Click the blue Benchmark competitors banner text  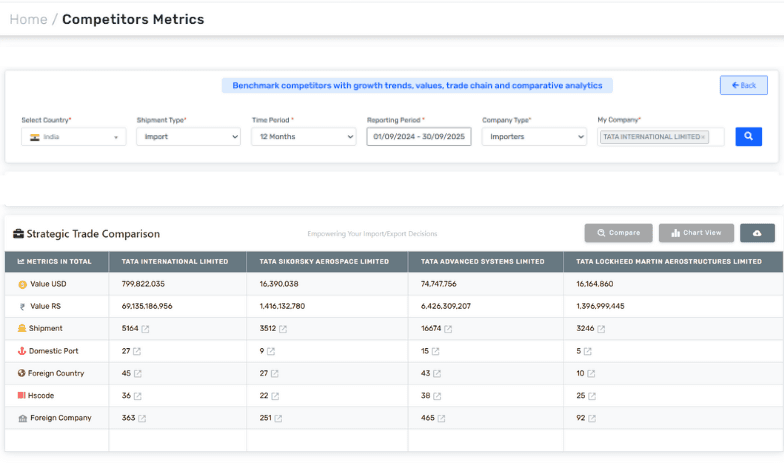pos(417,86)
